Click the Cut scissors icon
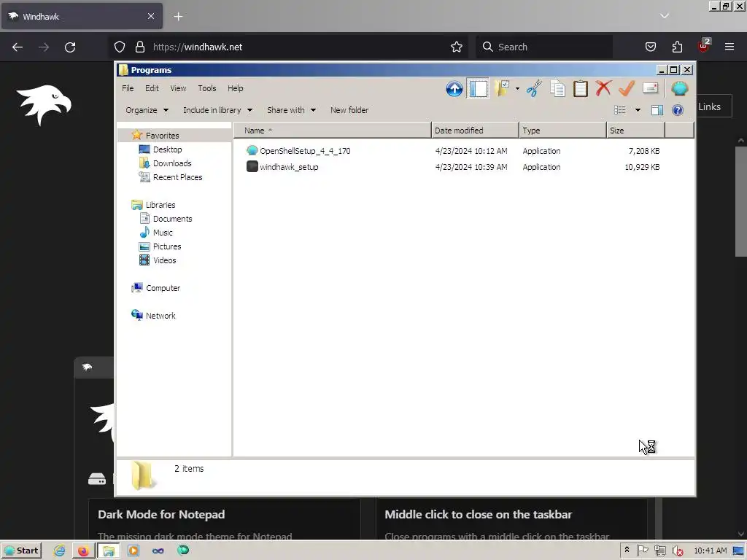747x560 pixels. (x=533, y=88)
